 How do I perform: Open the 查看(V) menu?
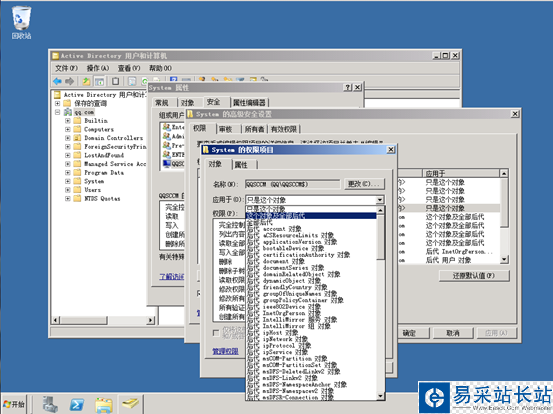pos(129,68)
